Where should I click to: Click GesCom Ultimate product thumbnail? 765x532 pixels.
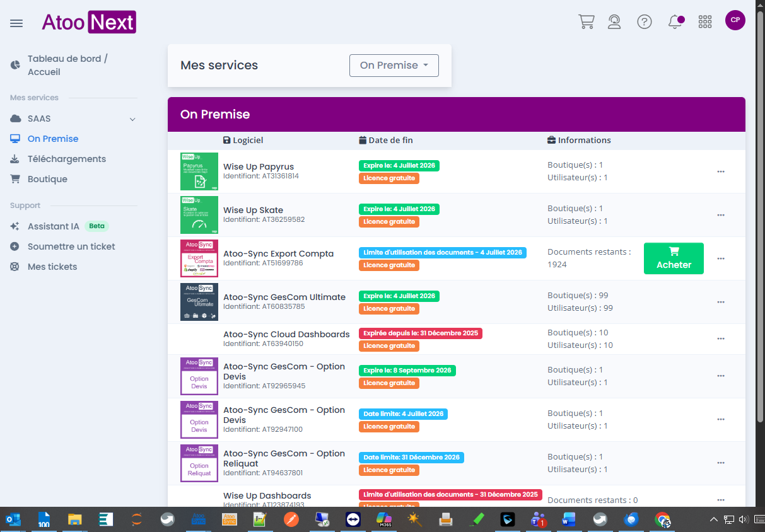pyautogui.click(x=199, y=302)
